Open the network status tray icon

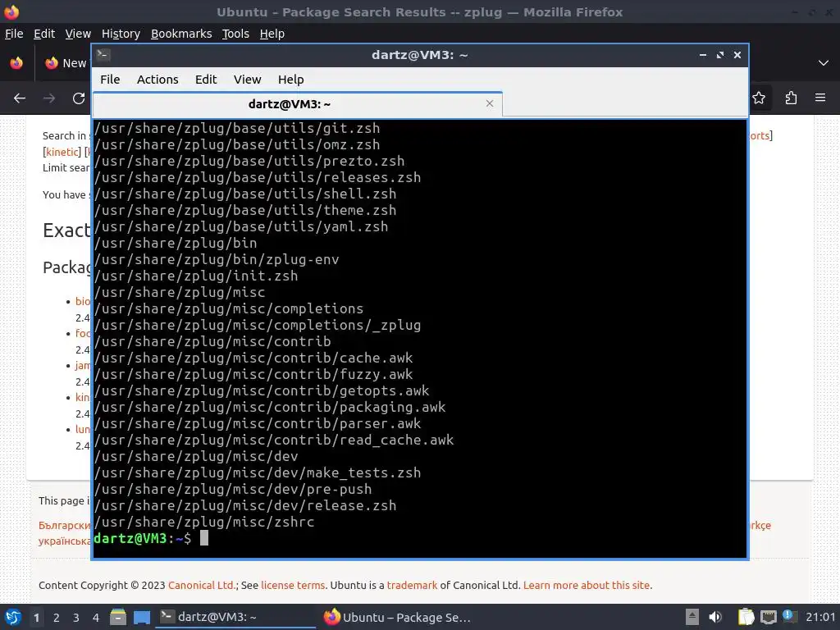pos(768,617)
